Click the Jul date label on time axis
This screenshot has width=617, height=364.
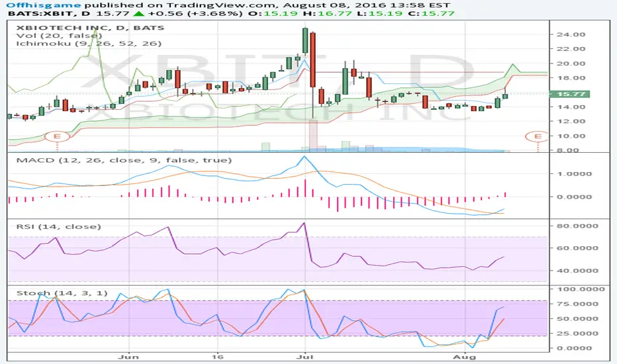point(305,357)
